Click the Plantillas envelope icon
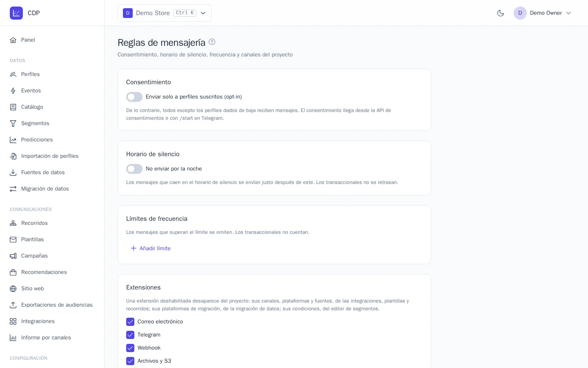Image resolution: width=588 pixels, height=368 pixels. coord(13,240)
